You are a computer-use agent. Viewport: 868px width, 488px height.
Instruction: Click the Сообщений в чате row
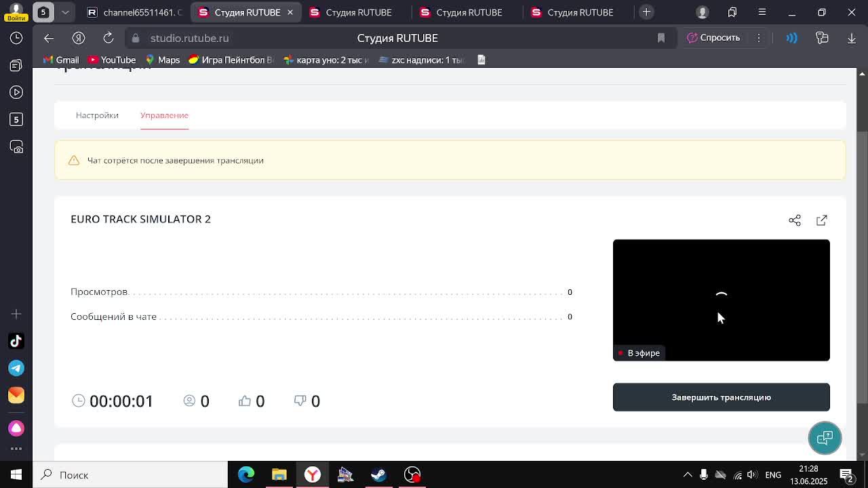click(321, 317)
